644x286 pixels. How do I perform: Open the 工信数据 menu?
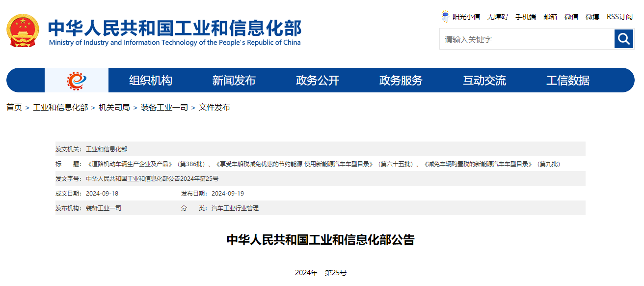567,80
